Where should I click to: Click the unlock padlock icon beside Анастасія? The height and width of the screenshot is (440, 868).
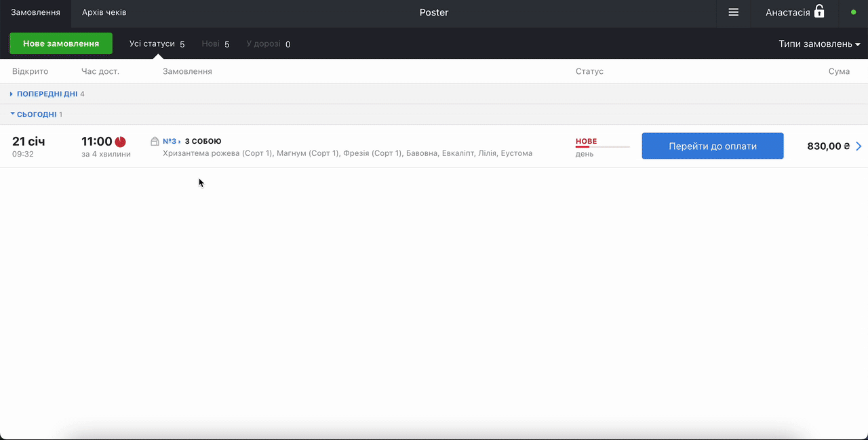tap(819, 12)
